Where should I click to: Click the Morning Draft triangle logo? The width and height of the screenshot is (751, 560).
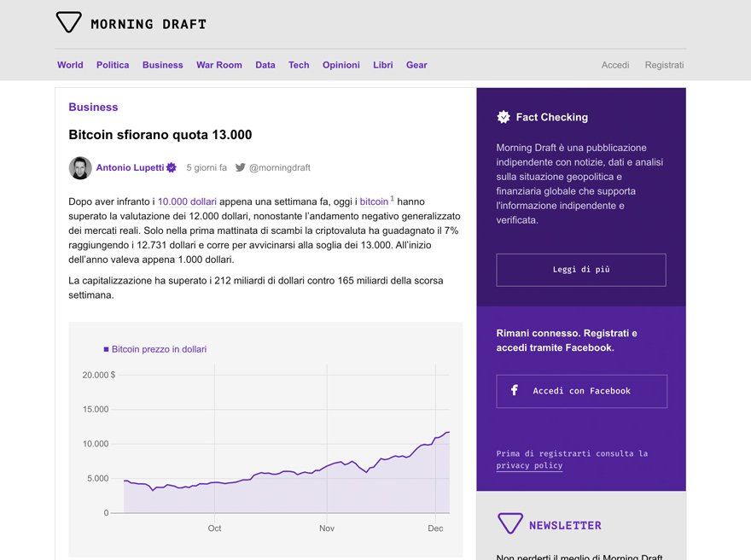pos(68,22)
